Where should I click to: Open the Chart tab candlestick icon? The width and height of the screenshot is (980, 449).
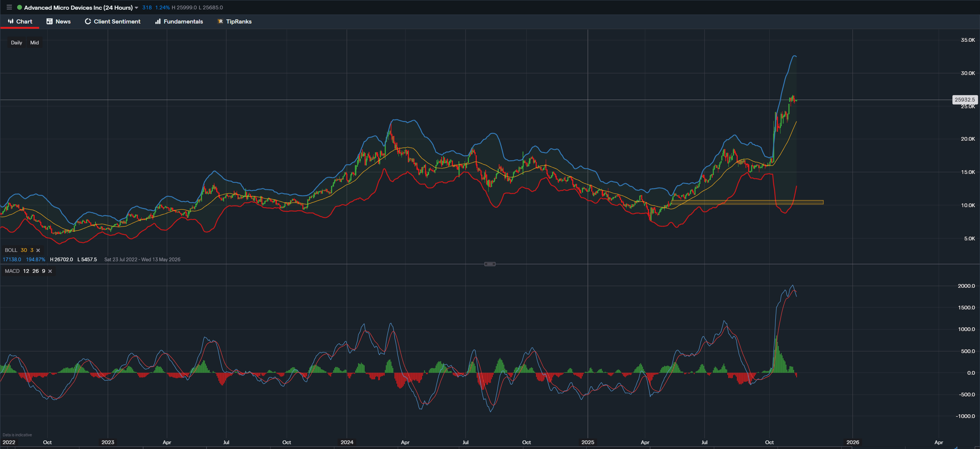(10, 22)
